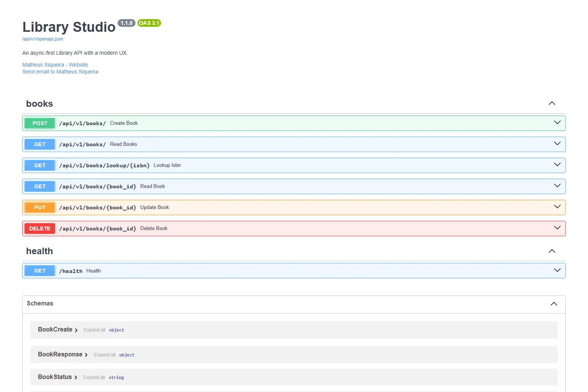588x392 pixels.
Task: Click the GET badge for Health
Action: 40,271
